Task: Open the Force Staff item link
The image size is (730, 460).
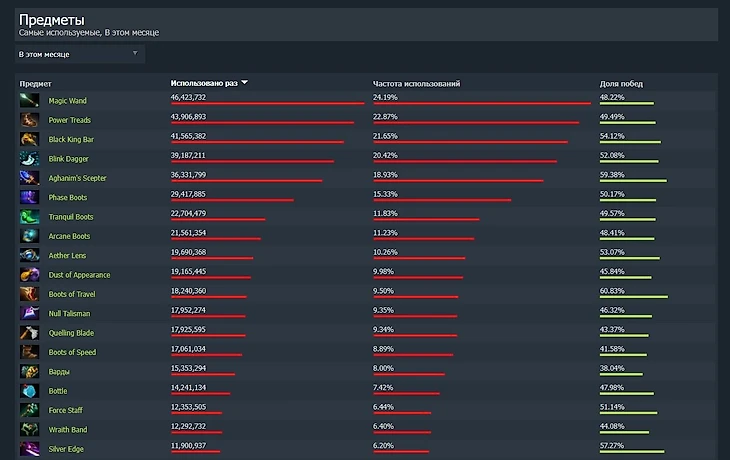Action: pyautogui.click(x=66, y=410)
